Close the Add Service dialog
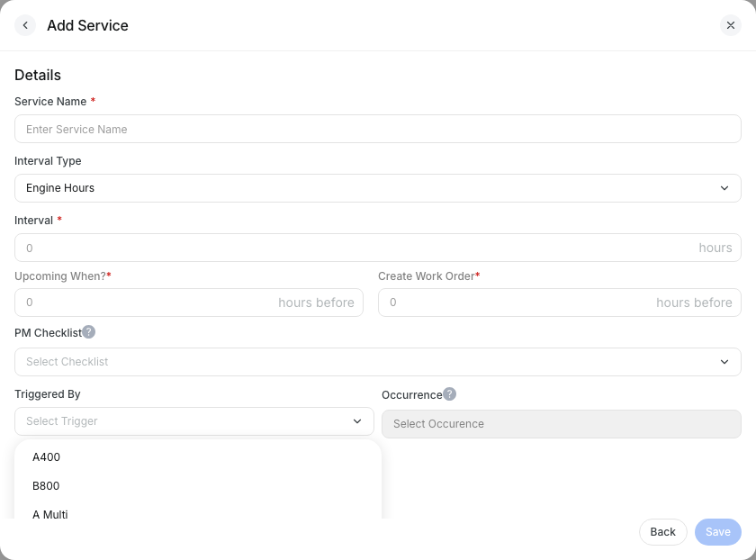This screenshot has height=560, width=756. click(731, 25)
